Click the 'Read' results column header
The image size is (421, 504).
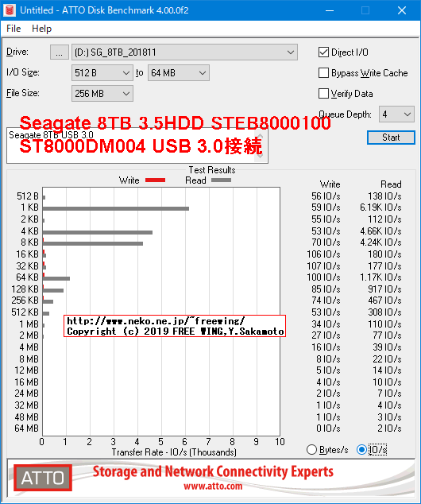(391, 184)
